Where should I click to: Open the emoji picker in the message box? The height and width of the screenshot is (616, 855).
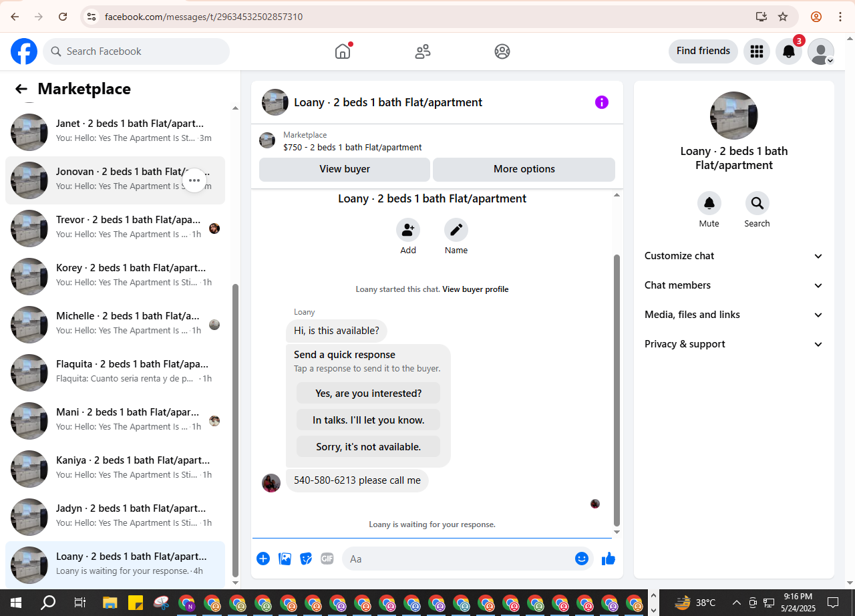click(582, 559)
